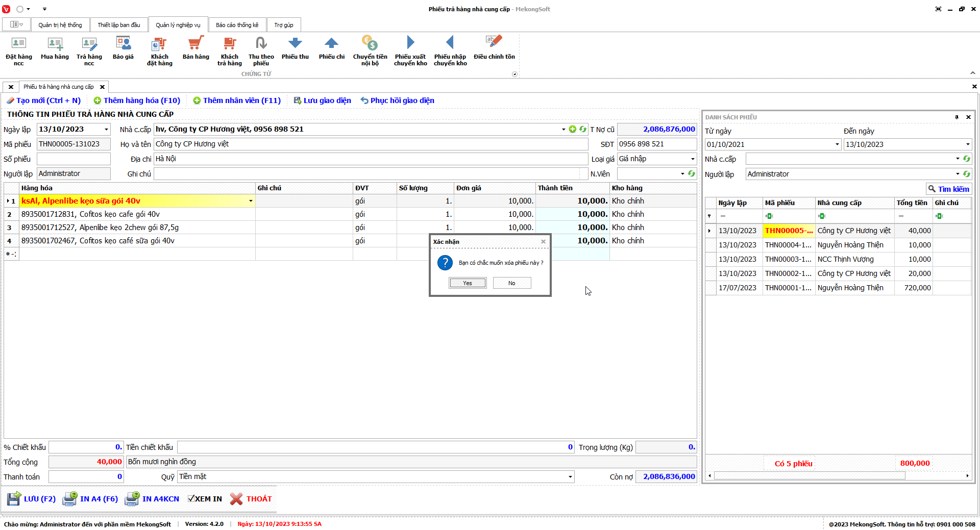The width and height of the screenshot is (980, 530).
Task: Toggle the XEM IN checkbox
Action: pos(191,499)
